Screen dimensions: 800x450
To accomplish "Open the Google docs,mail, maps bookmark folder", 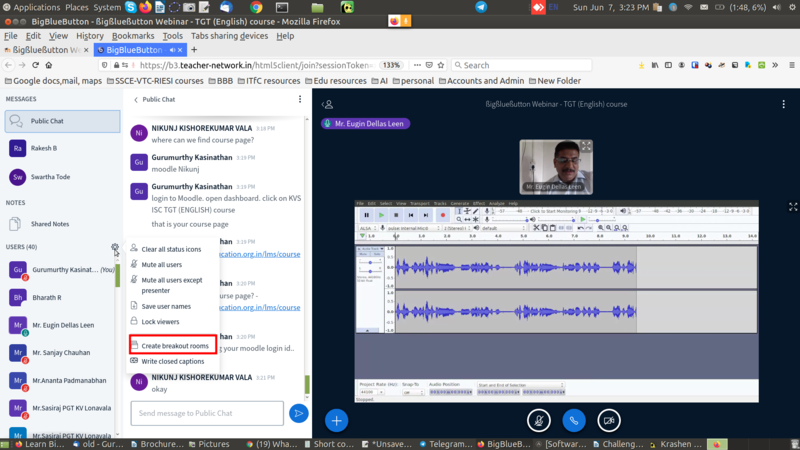I will (53, 81).
